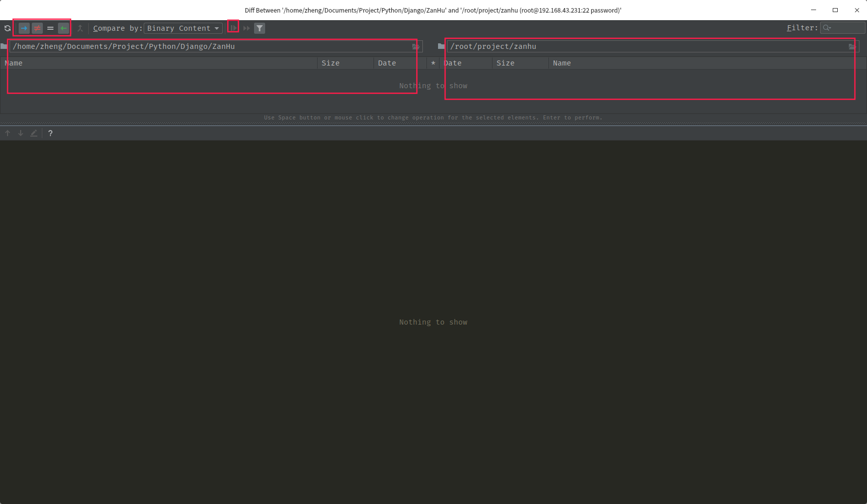This screenshot has height=504, width=867.
Task: Open the Compare by Binary Content dropdown
Action: pyautogui.click(x=183, y=28)
